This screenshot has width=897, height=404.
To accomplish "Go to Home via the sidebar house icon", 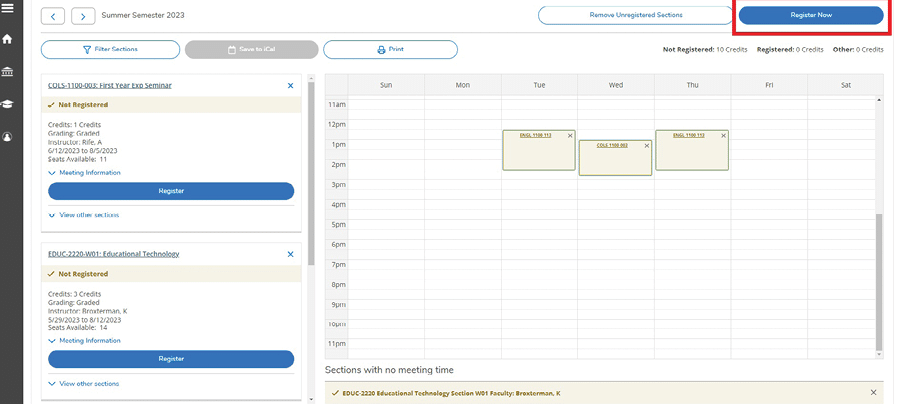I will 8,40.
